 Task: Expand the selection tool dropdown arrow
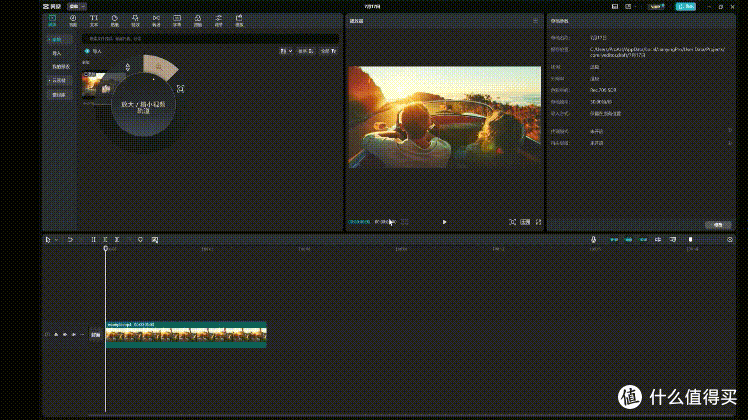[56, 240]
